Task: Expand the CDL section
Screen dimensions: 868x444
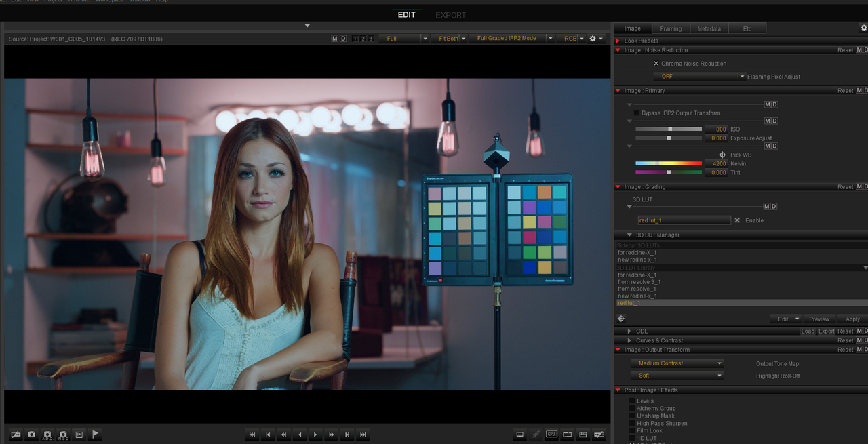Action: [x=629, y=331]
